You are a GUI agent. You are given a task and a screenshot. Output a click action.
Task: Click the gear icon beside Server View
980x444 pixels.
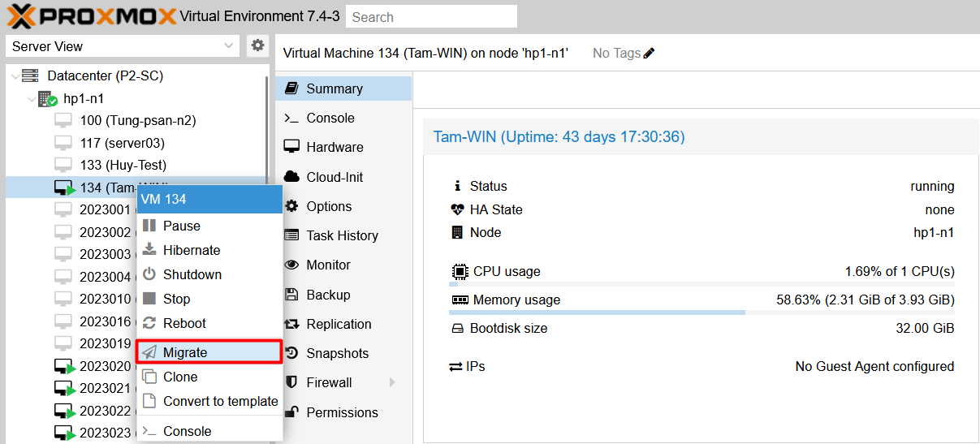[257, 45]
